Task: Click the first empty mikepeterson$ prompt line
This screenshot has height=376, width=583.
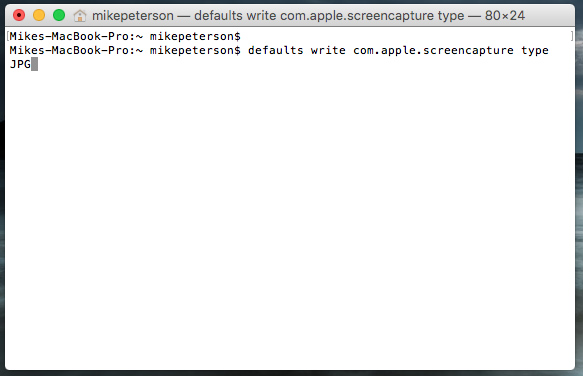Action: 125,36
